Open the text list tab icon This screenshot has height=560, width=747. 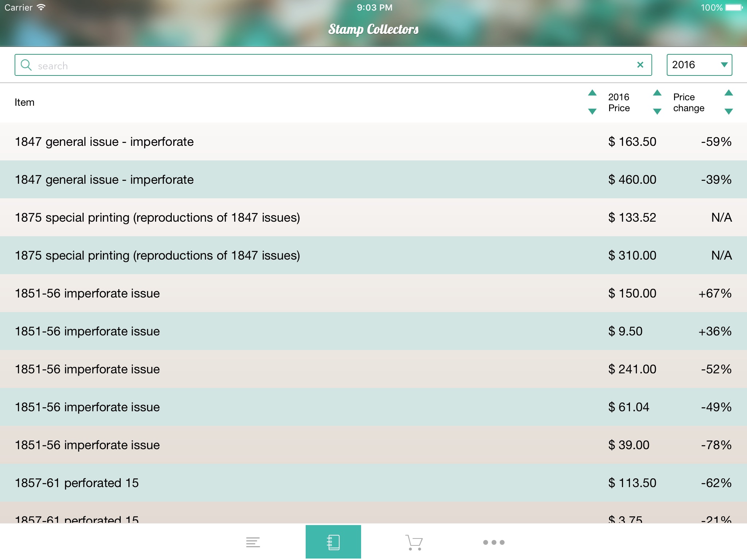click(253, 542)
